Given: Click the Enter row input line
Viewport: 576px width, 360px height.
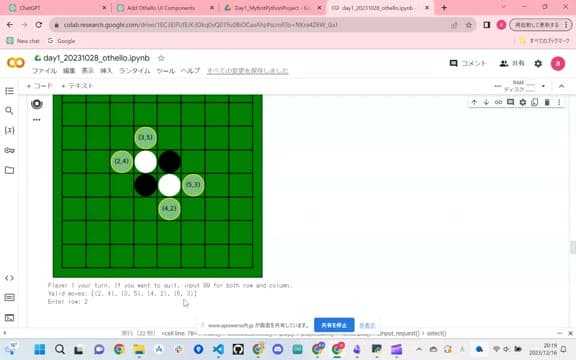Looking at the screenshot, I should [68, 302].
